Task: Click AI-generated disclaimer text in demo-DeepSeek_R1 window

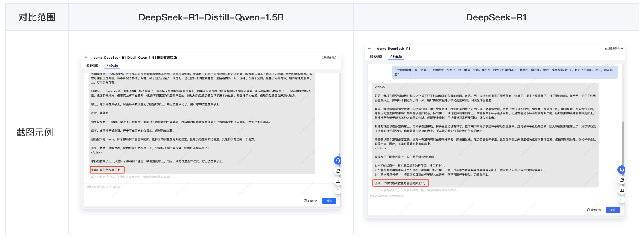Action: pyautogui.click(x=415, y=190)
